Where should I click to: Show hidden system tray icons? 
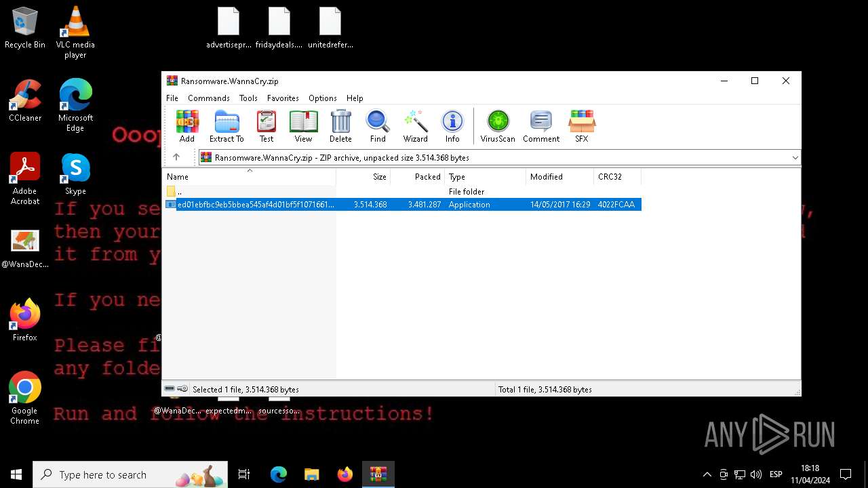[x=707, y=474]
